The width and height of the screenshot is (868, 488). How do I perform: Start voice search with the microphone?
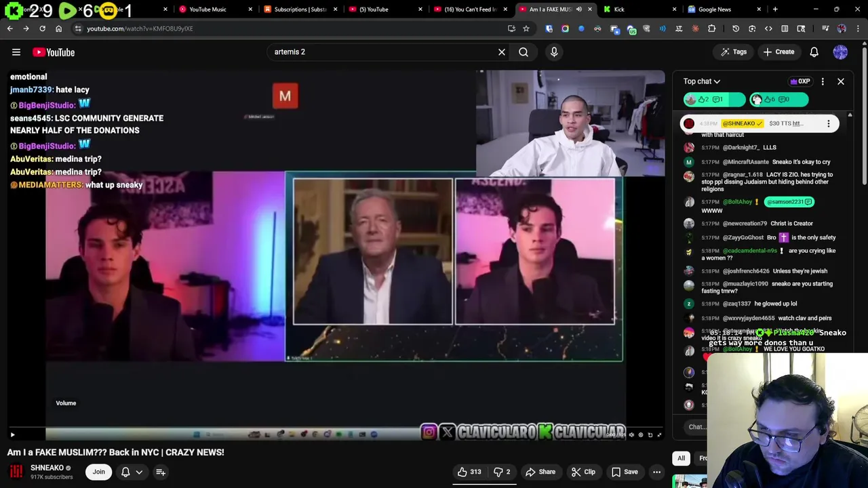tap(554, 52)
